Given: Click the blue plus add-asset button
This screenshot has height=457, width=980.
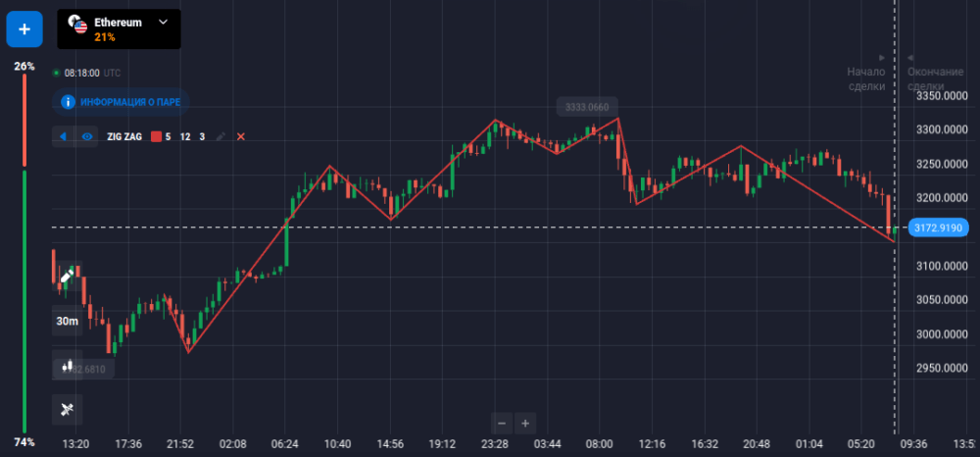Looking at the screenshot, I should click(24, 29).
